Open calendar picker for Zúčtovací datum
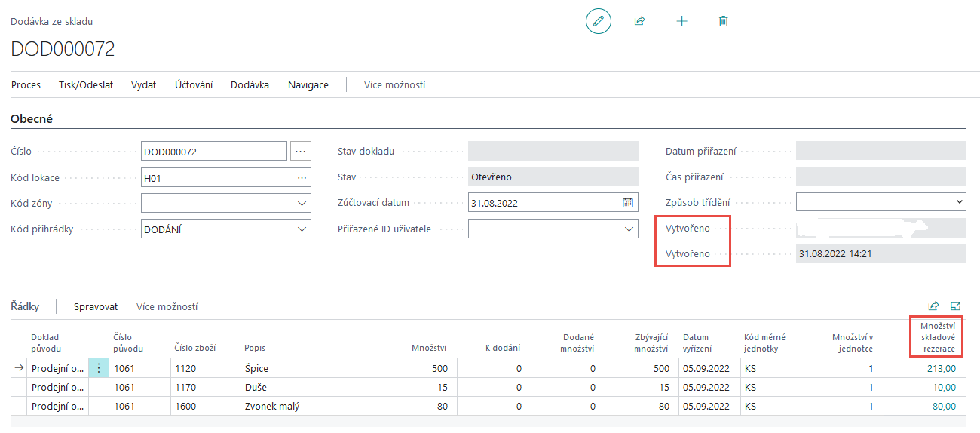980x433 pixels. coord(627,203)
